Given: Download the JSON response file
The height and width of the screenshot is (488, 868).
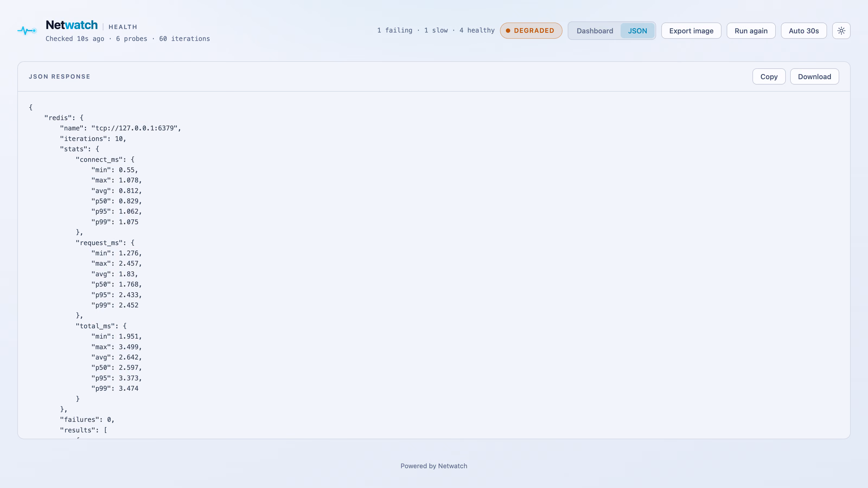Looking at the screenshot, I should 814,76.
